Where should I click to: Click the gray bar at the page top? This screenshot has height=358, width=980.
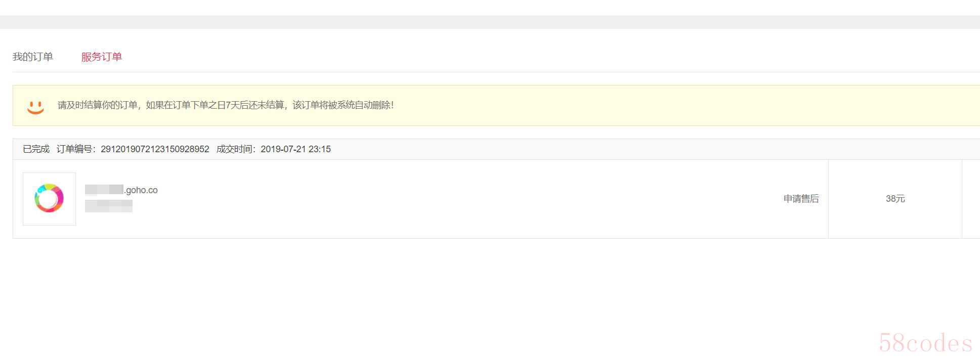coord(490,22)
